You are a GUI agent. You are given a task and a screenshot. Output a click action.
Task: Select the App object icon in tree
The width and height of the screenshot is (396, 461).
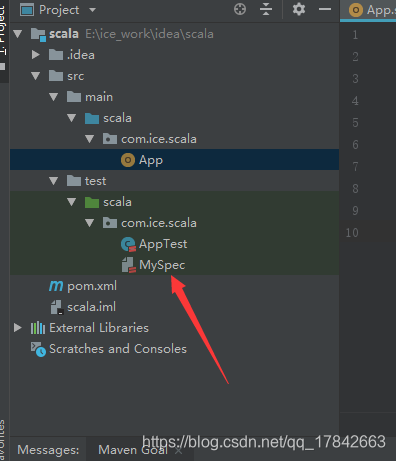(128, 160)
